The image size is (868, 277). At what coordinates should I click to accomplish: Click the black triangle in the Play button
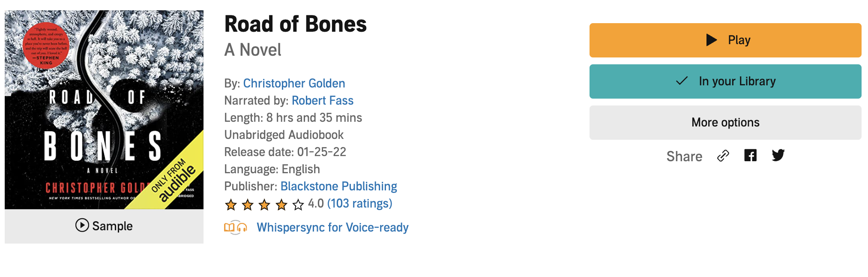pyautogui.click(x=712, y=40)
